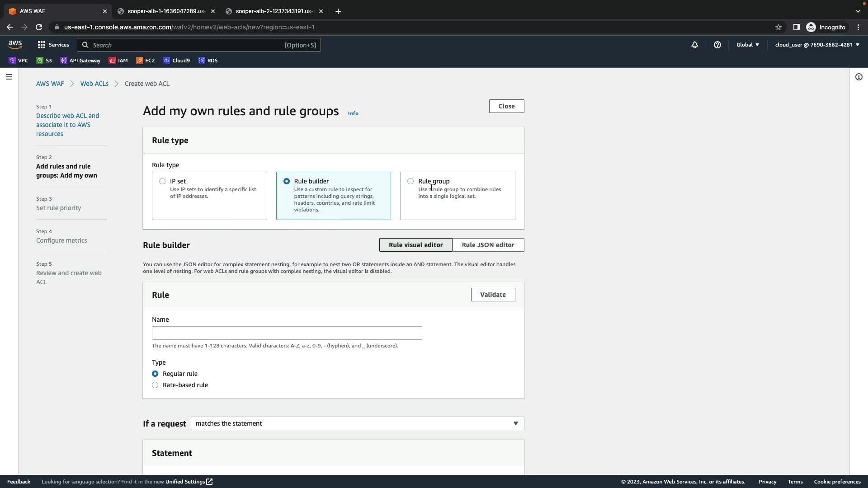The image size is (868, 488).
Task: Select the IP set rule type
Action: point(162,181)
